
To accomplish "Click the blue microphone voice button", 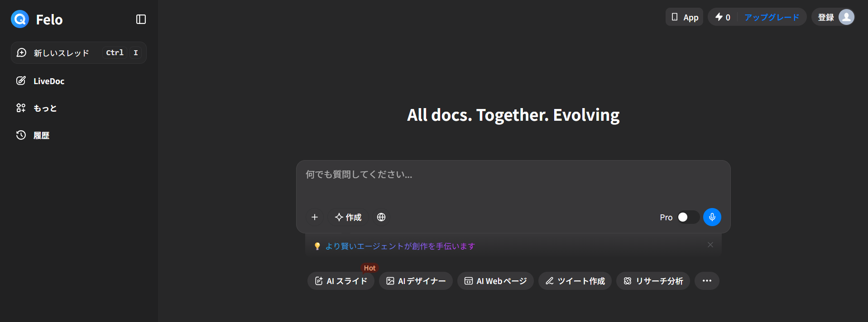I will point(712,217).
